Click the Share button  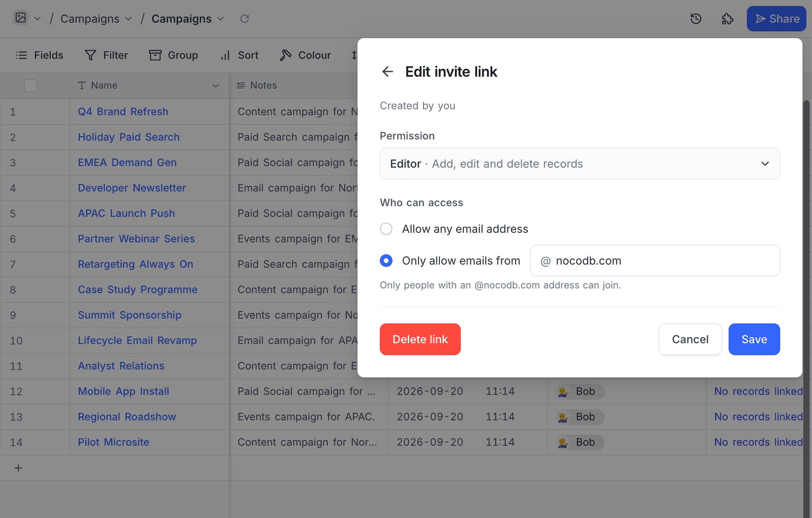pos(776,19)
